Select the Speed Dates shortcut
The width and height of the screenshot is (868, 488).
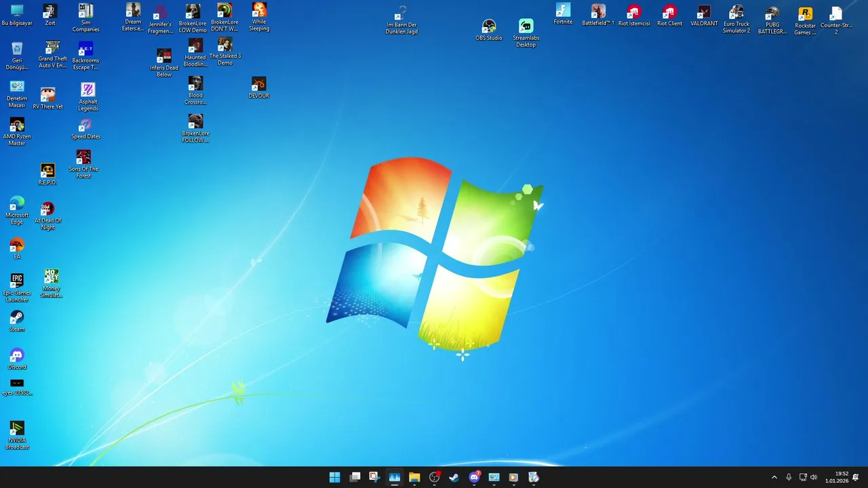[85, 129]
